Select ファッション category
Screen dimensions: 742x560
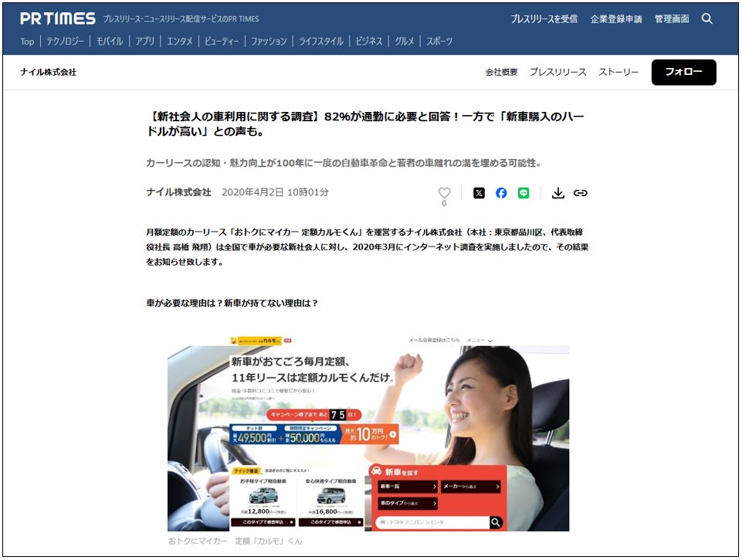[269, 42]
